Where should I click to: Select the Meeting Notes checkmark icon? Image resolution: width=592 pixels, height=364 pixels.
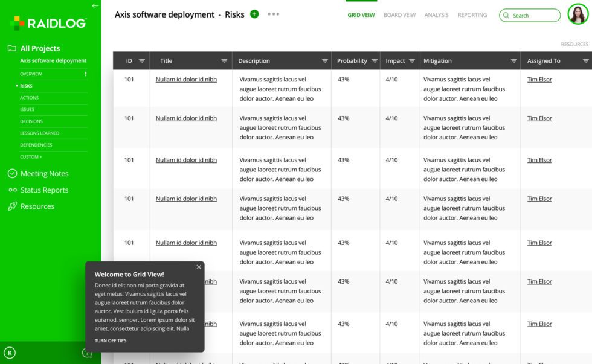pos(13,173)
